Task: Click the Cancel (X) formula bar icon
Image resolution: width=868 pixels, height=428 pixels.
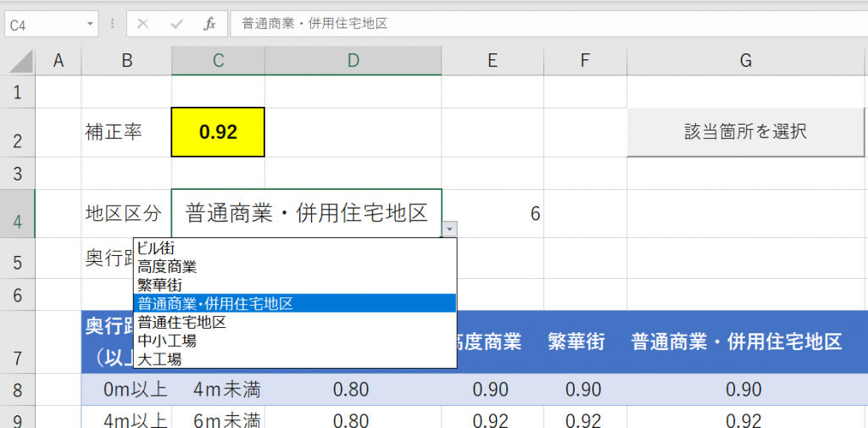Action: [143, 24]
